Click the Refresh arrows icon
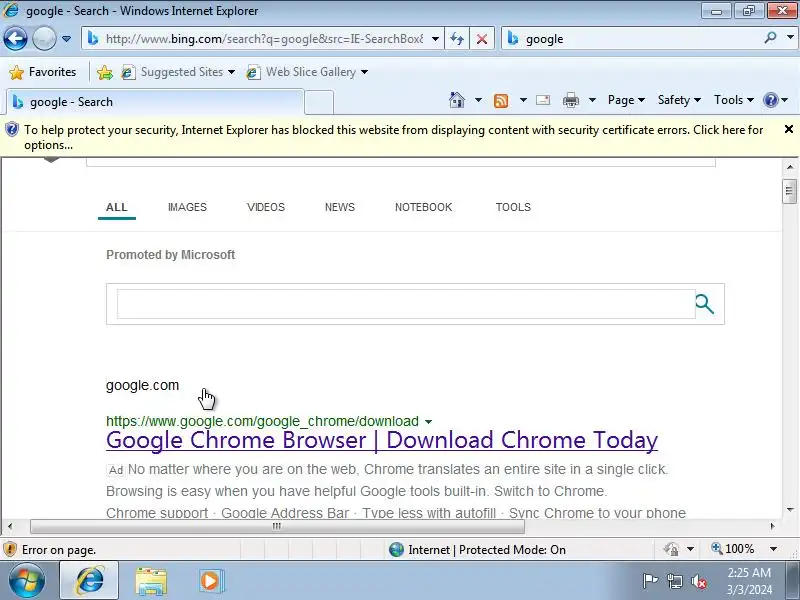 coord(457,39)
